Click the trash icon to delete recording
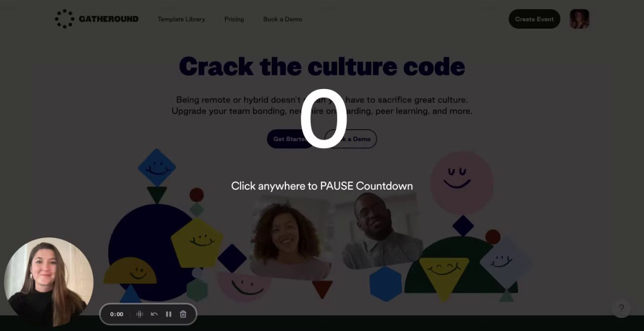The image size is (644, 331). 183,314
